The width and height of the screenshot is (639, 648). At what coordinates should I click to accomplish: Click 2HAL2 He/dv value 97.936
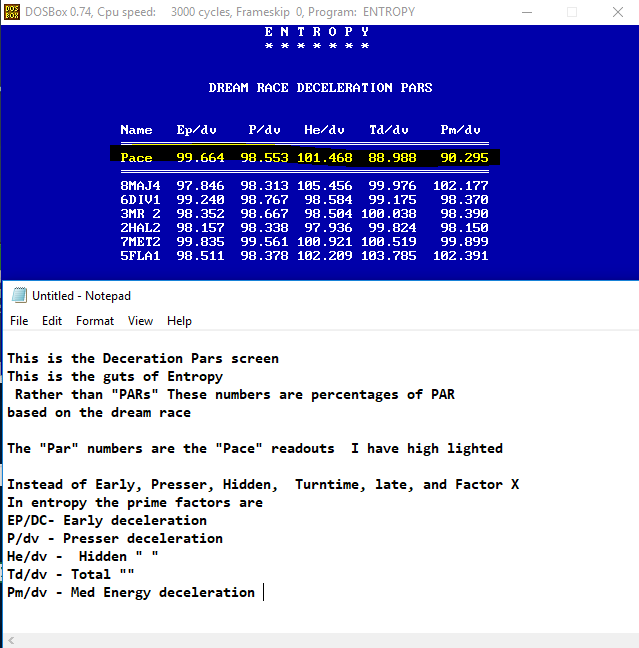click(x=328, y=228)
